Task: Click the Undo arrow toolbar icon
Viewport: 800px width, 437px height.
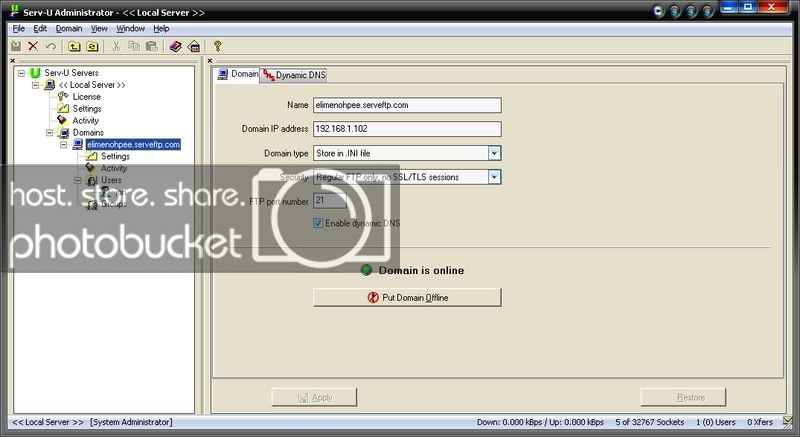Action: pyautogui.click(x=51, y=46)
